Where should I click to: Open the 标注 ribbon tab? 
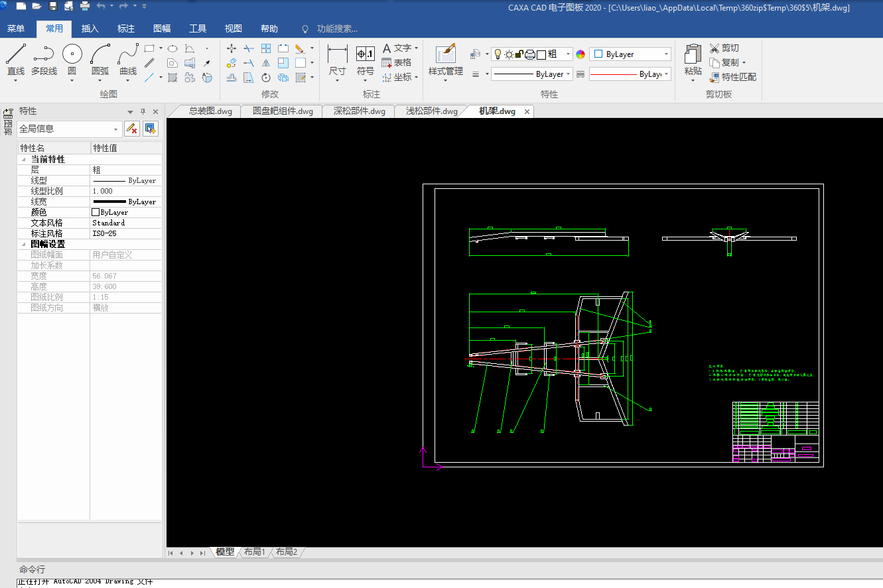pyautogui.click(x=126, y=29)
